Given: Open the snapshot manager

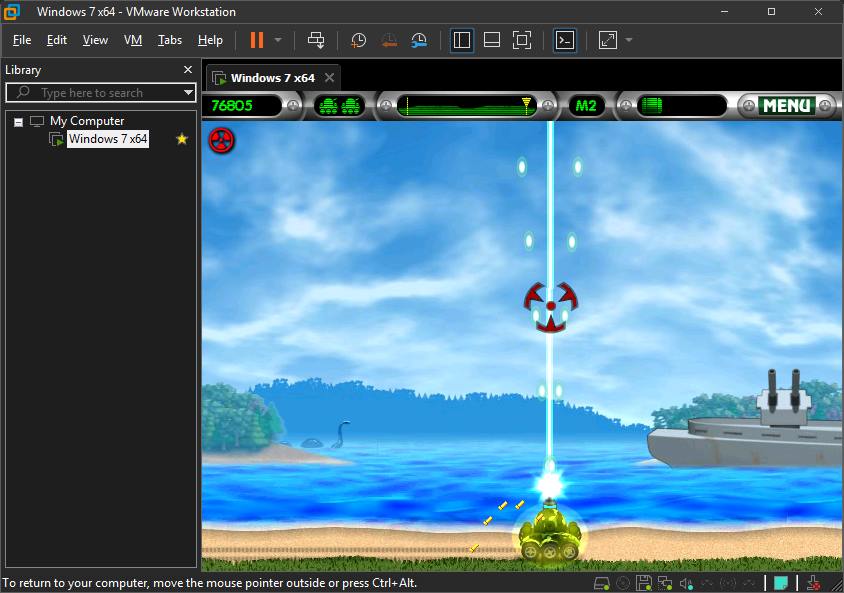Looking at the screenshot, I should coord(419,40).
